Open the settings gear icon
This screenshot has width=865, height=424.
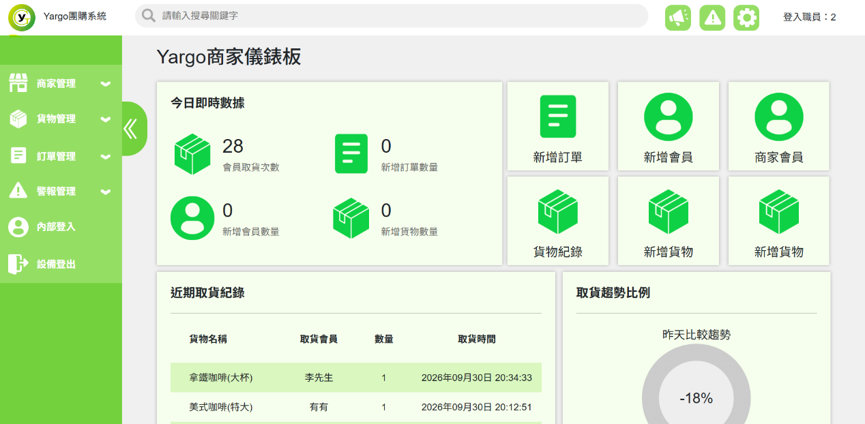[x=746, y=18]
